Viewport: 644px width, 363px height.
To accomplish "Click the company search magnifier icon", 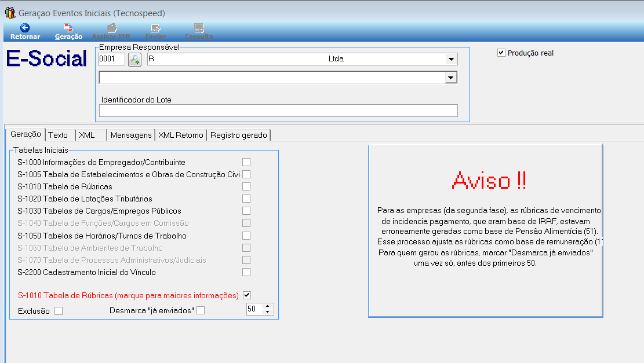I will [134, 59].
